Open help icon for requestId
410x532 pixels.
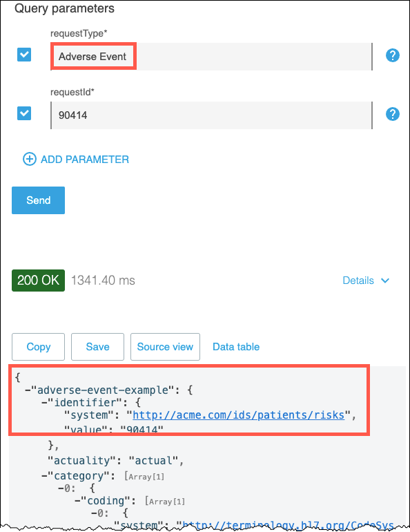[392, 114]
